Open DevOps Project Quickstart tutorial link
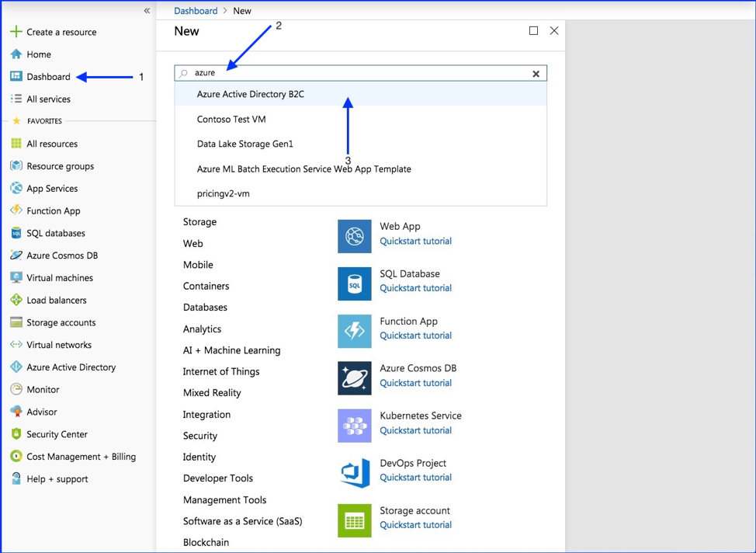The width and height of the screenshot is (756, 553). coord(415,477)
